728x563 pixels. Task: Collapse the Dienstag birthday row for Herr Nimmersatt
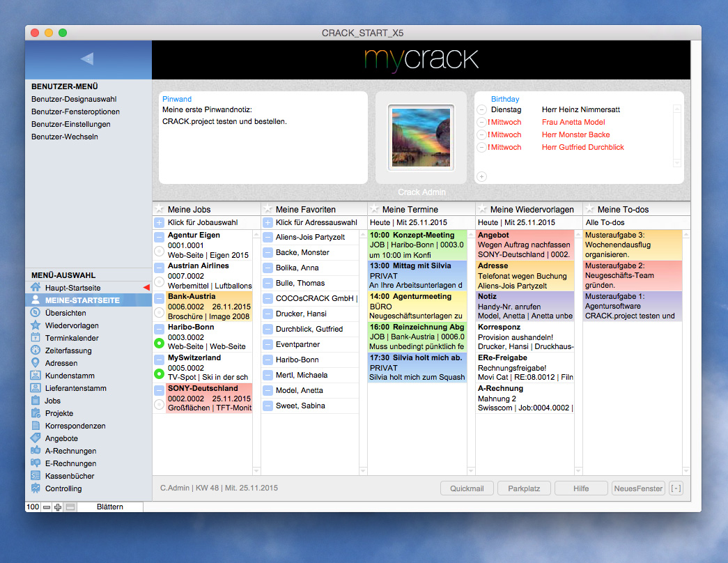[481, 109]
